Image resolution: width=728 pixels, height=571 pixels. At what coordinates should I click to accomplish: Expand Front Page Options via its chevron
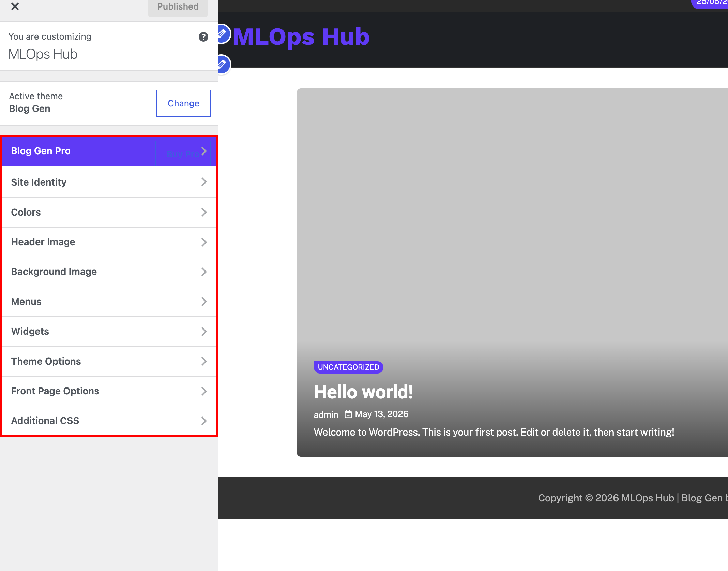pyautogui.click(x=204, y=391)
